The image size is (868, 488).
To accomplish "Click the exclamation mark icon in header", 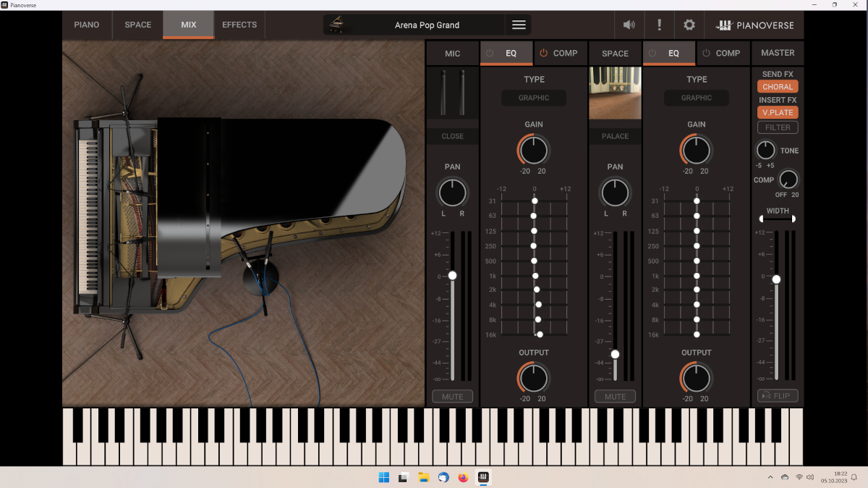I will click(659, 25).
